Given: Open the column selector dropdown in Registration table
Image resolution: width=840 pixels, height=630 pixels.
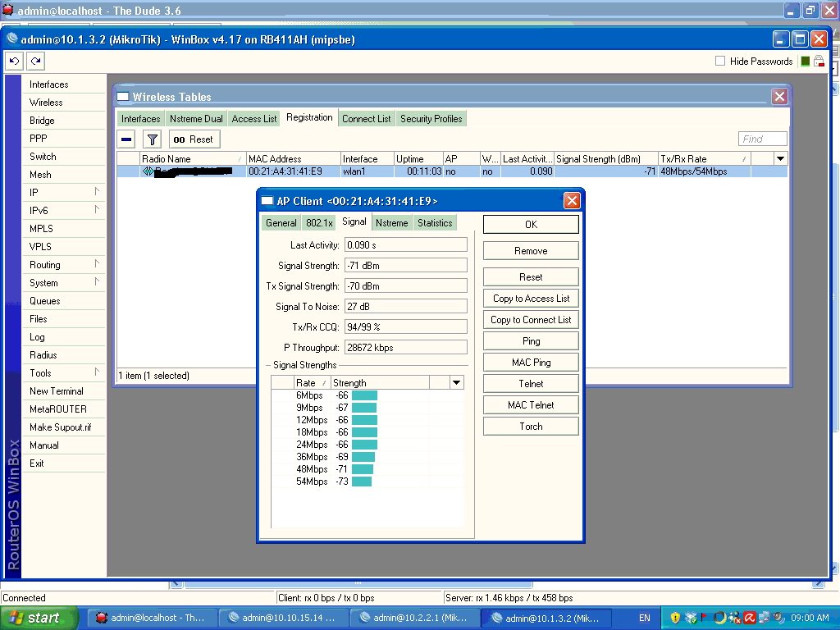Looking at the screenshot, I should click(780, 159).
